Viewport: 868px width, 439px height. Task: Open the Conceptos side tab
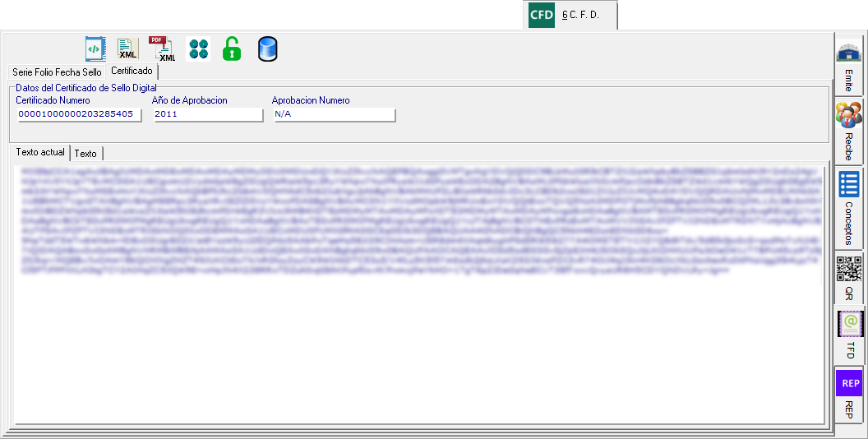(x=848, y=208)
